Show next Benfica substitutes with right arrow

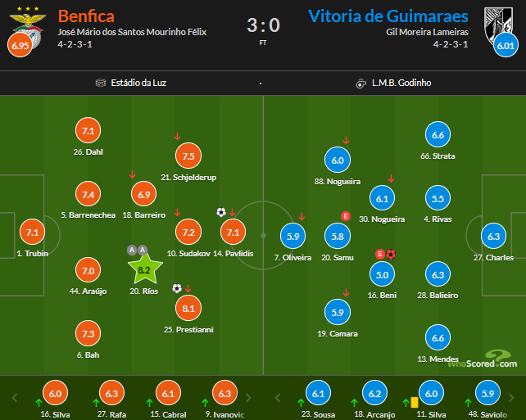coord(248,398)
